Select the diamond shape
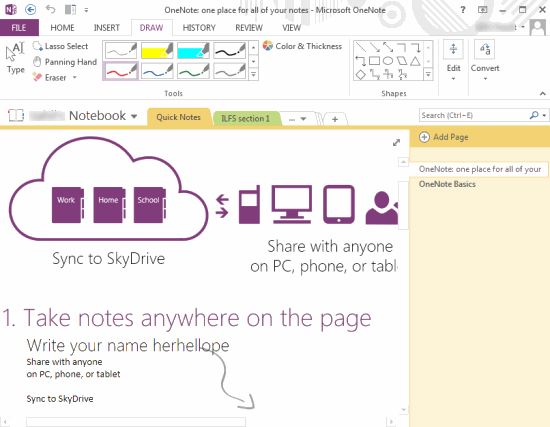Screen dimensions: 550x427 pos(361,74)
